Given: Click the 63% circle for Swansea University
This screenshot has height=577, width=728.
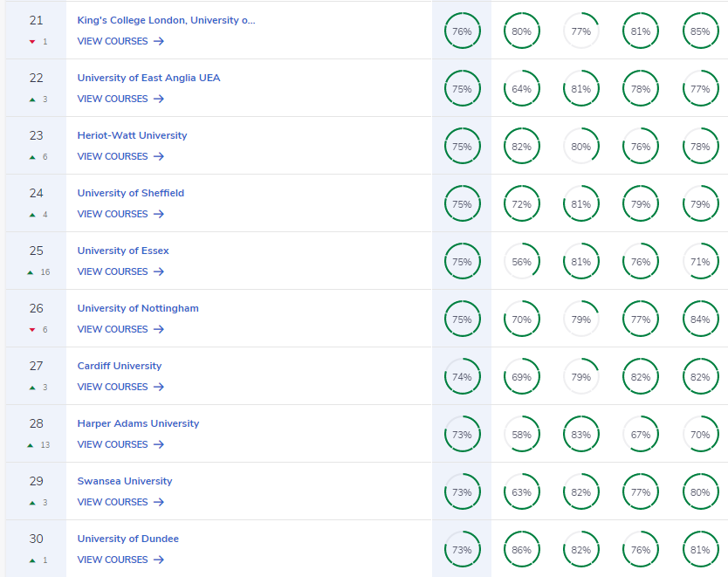Looking at the screenshot, I should point(522,491).
